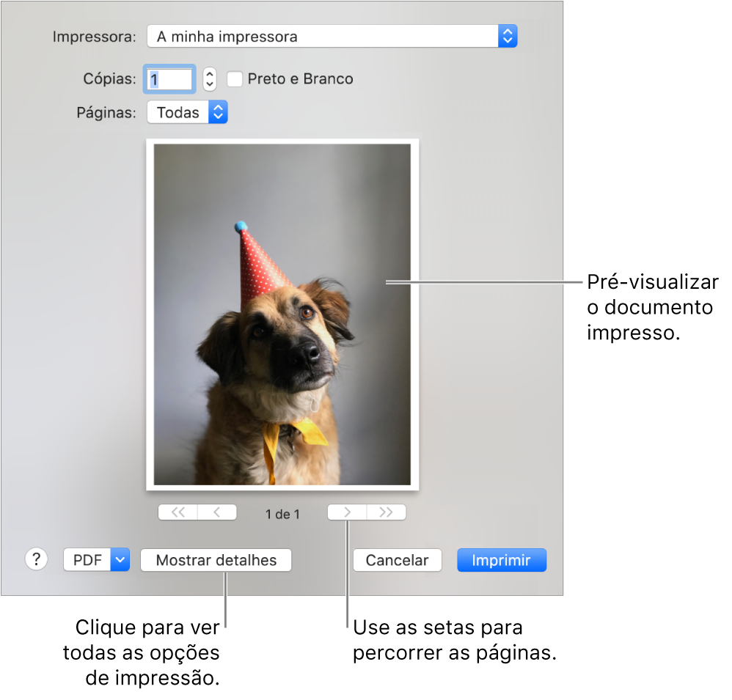732x700 pixels.
Task: Jump to last page with double-right arrow
Action: point(387,512)
